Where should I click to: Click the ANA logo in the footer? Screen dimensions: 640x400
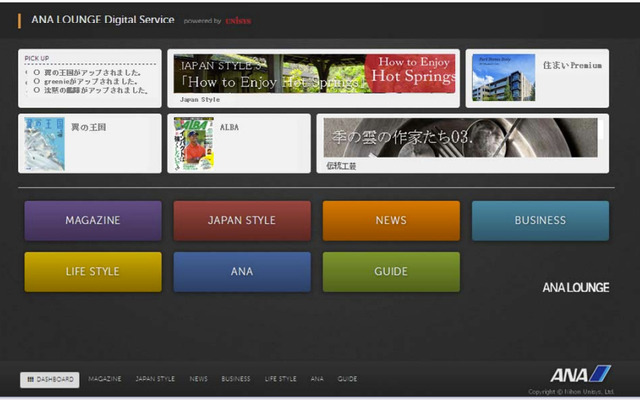point(580,374)
